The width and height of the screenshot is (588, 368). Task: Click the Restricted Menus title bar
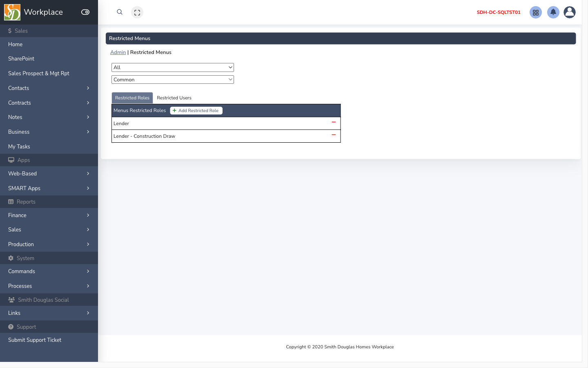pos(341,38)
